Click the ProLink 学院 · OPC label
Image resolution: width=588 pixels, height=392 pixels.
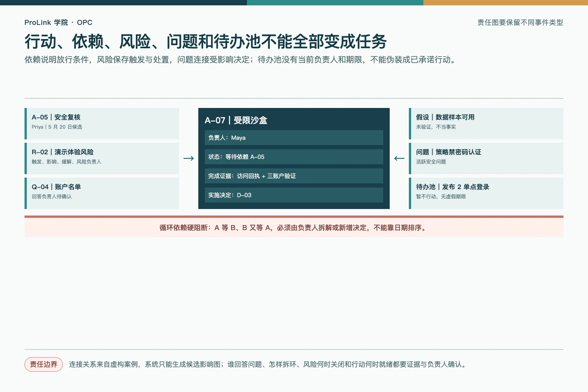pos(58,23)
